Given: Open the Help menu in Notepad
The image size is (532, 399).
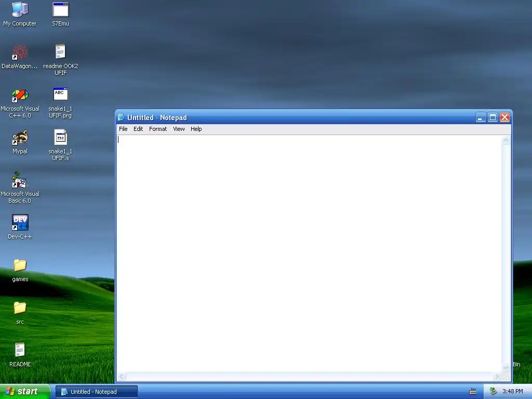Looking at the screenshot, I should (x=196, y=129).
